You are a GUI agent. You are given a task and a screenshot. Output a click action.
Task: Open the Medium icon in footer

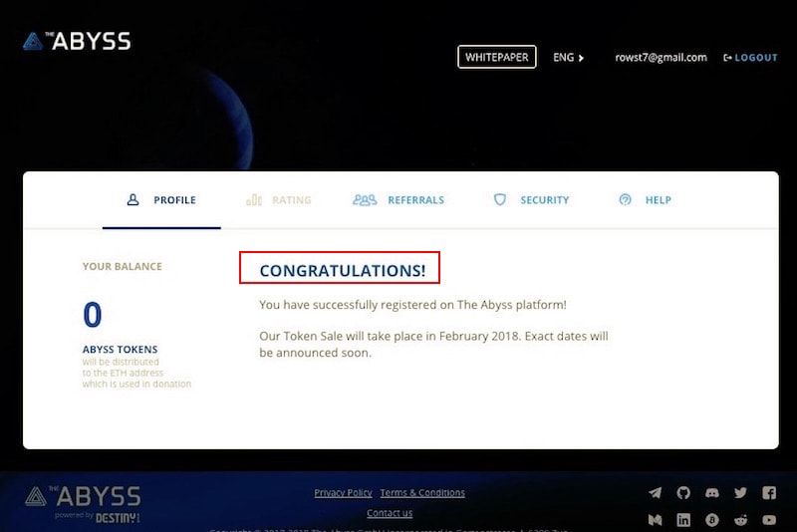(656, 520)
